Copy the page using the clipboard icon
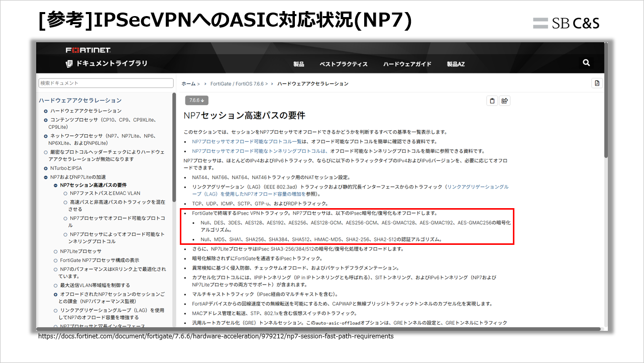Viewport: 644px width, 363px height. pyautogui.click(x=491, y=101)
